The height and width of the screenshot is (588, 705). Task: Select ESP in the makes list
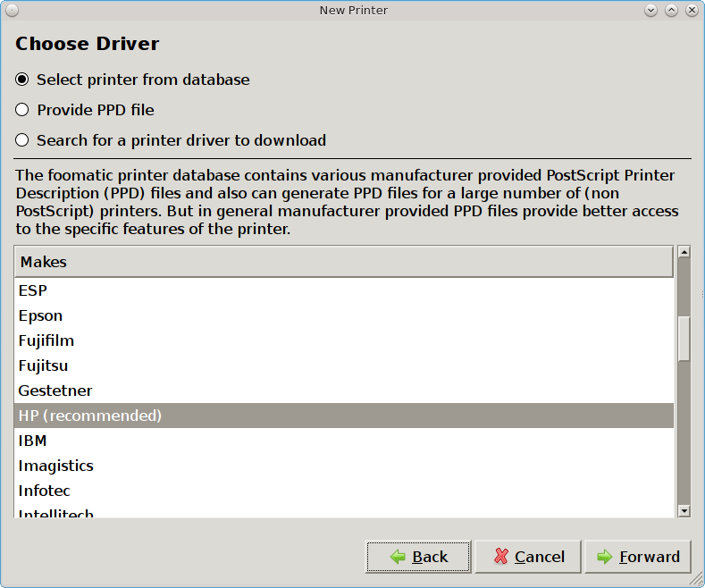[x=343, y=290]
